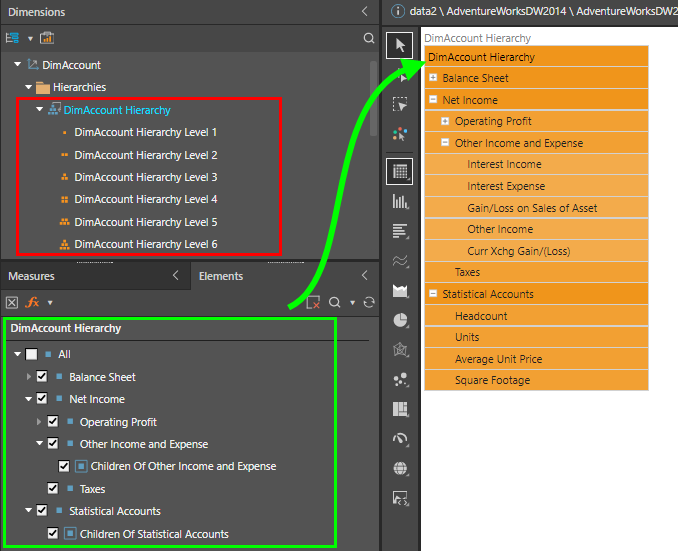Open search in the Dimensions panel
The width and height of the screenshot is (678, 551).
[x=369, y=38]
